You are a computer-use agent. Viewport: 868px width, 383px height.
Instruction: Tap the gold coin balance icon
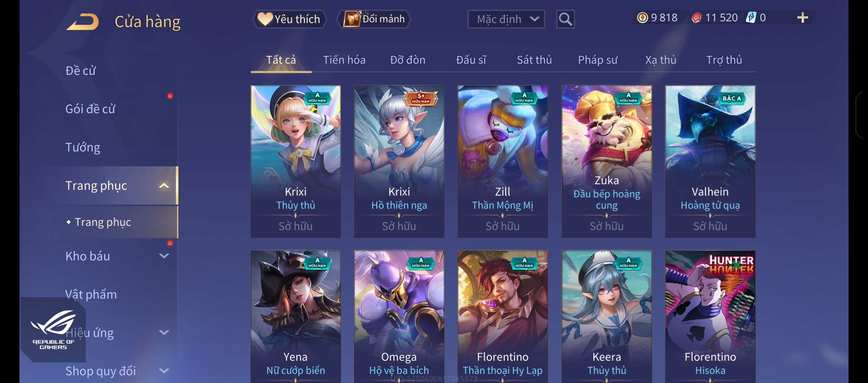click(642, 17)
